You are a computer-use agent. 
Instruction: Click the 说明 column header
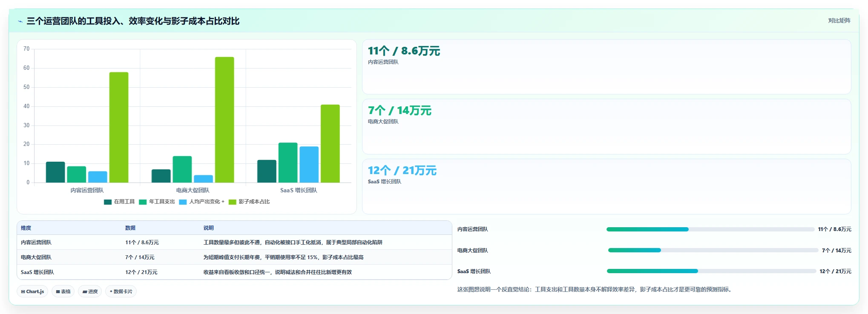point(209,228)
